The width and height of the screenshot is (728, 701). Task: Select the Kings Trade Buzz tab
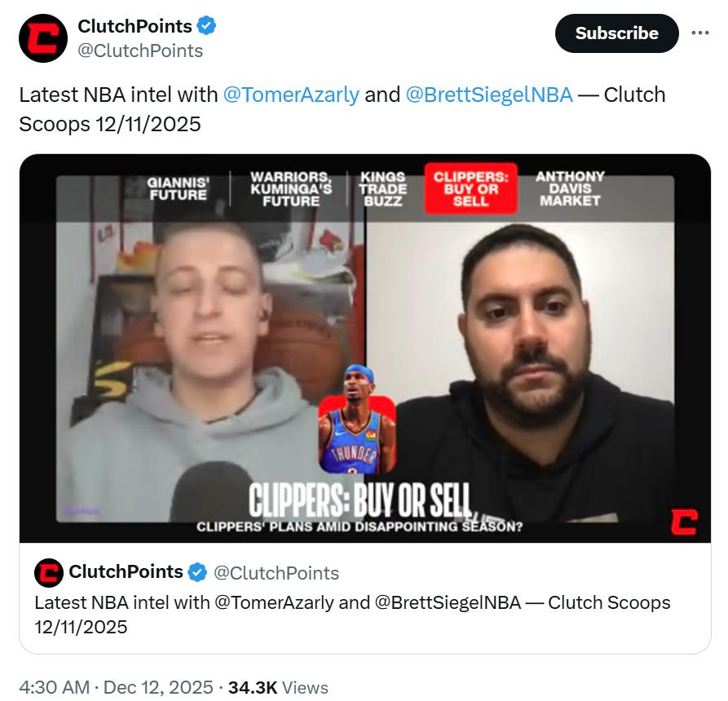pos(383,188)
